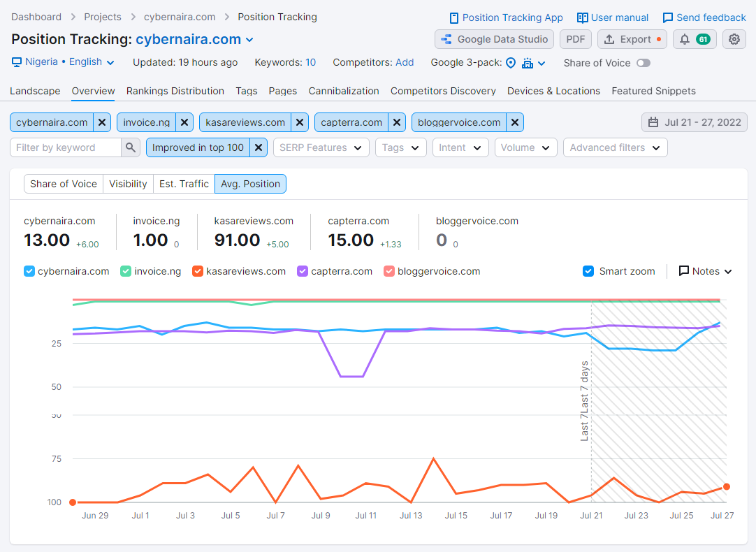
Task: Open the Jul 21 - 27, 2022 date picker
Action: (x=695, y=122)
